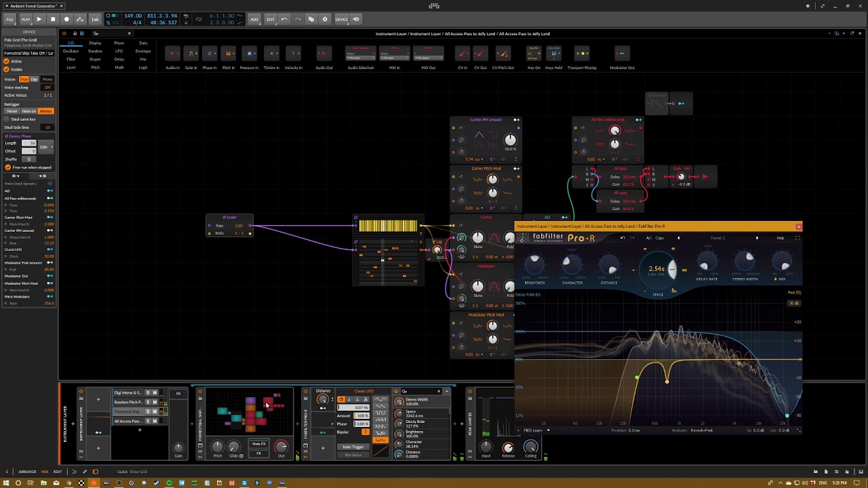Screen dimensions: 868x488
Task: Set Retrigger mode to Note on
Action: 29,111
